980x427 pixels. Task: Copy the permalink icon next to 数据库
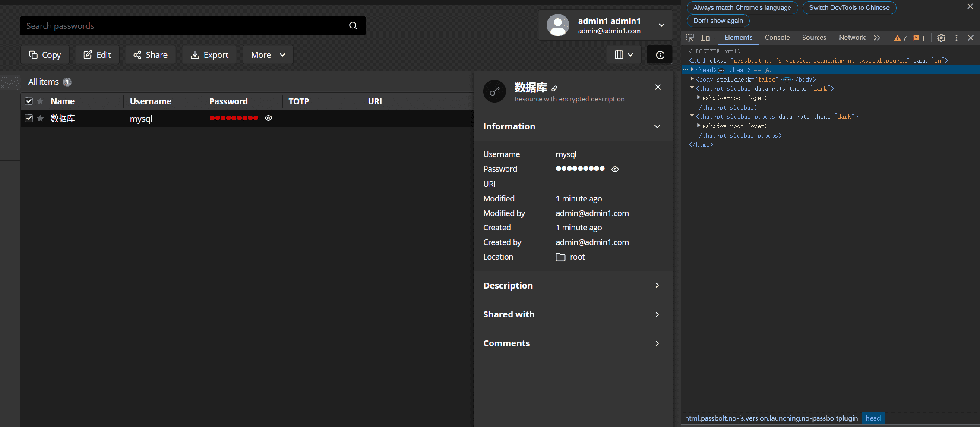(x=555, y=88)
